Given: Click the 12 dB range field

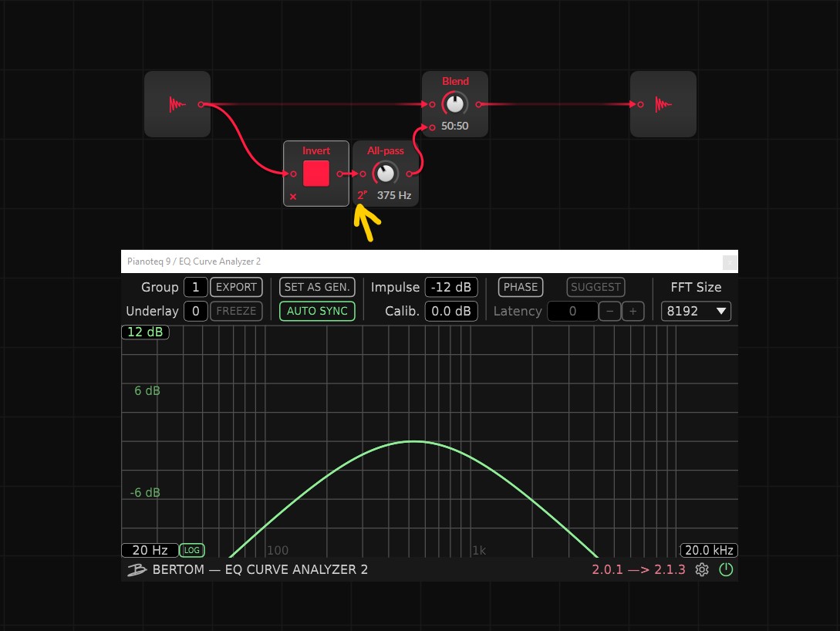Looking at the screenshot, I should [145, 332].
